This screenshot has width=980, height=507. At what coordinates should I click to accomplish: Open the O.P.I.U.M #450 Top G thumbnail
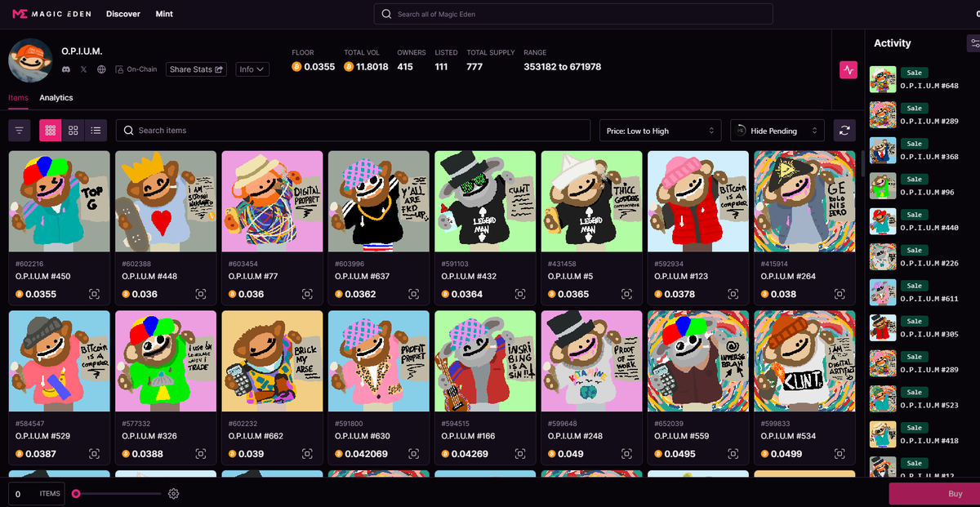point(59,201)
